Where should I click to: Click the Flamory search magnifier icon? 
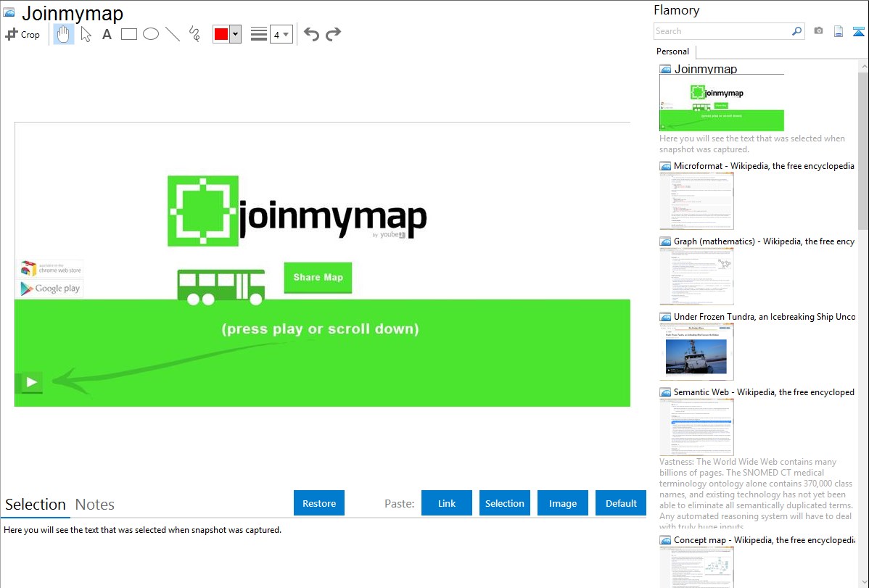796,31
